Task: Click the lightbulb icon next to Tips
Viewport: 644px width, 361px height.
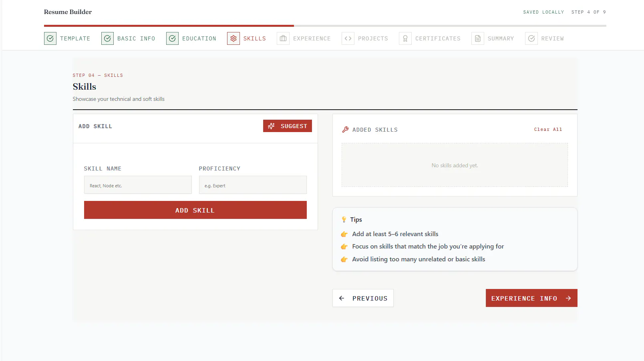Action: click(344, 219)
